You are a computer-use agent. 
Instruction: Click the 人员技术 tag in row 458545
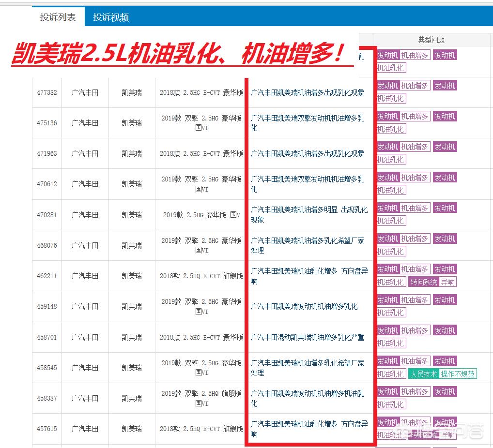(424, 374)
